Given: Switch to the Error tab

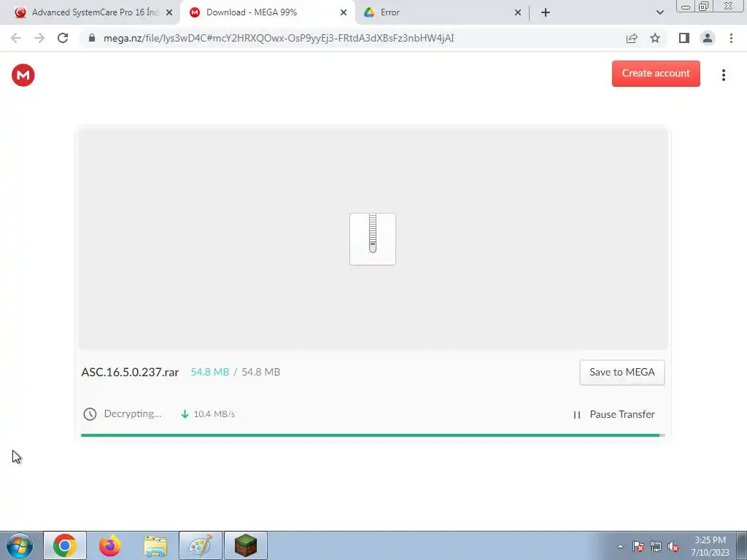Looking at the screenshot, I should coord(442,12).
